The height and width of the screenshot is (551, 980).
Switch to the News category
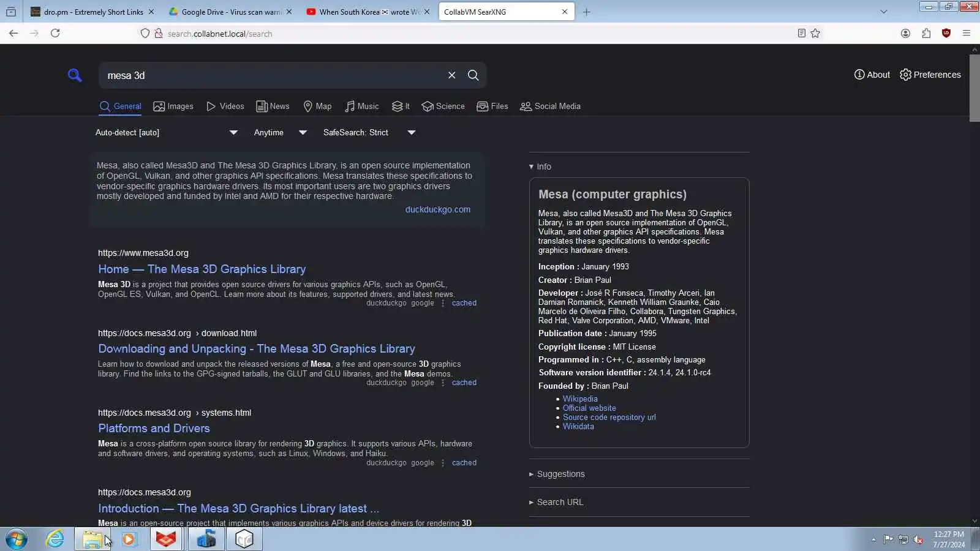tap(273, 106)
